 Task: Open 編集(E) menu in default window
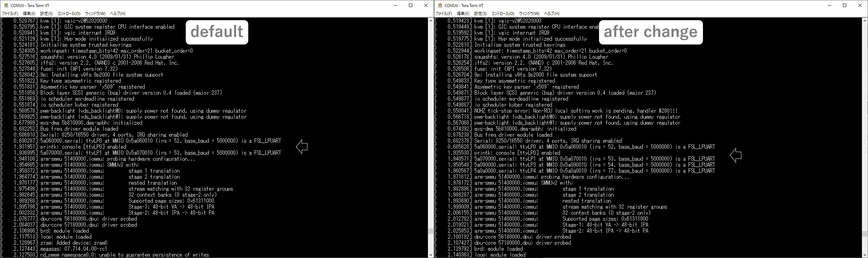tap(29, 14)
